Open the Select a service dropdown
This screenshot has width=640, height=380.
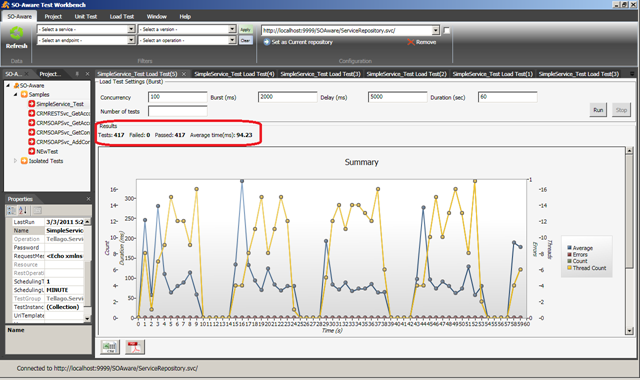(x=131, y=29)
